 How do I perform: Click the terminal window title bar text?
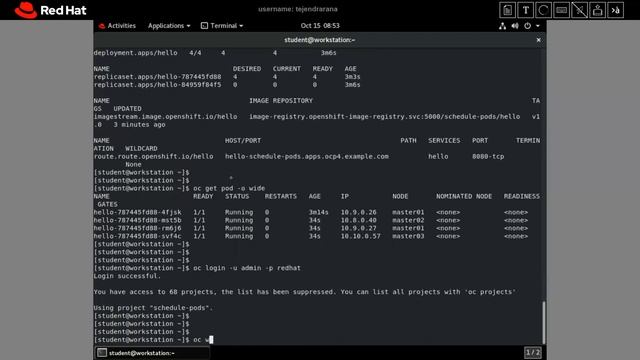pos(320,40)
